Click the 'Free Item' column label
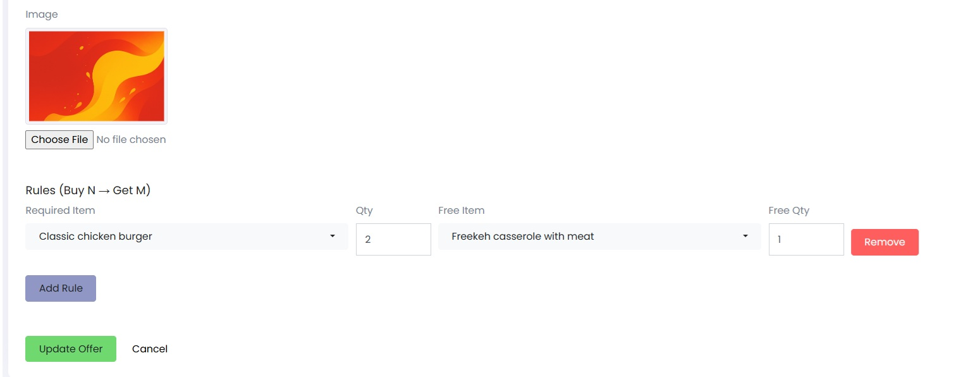Image resolution: width=980 pixels, height=377 pixels. 462,211
